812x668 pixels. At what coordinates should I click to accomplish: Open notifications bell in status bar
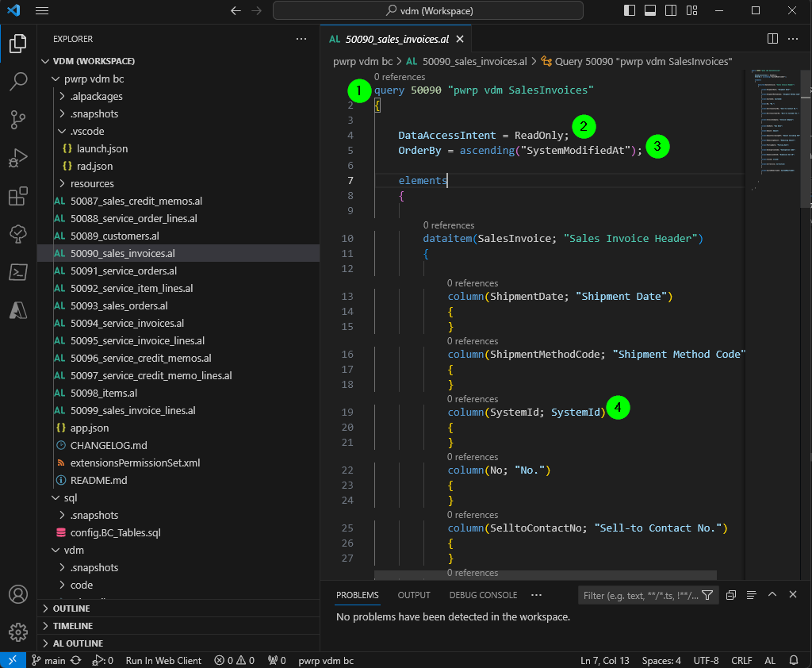[793, 660]
